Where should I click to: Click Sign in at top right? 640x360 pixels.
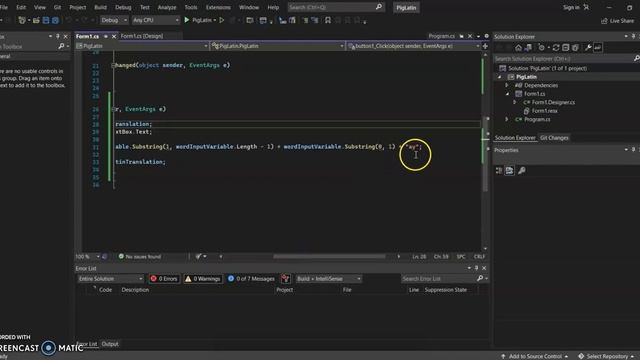coord(571,7)
